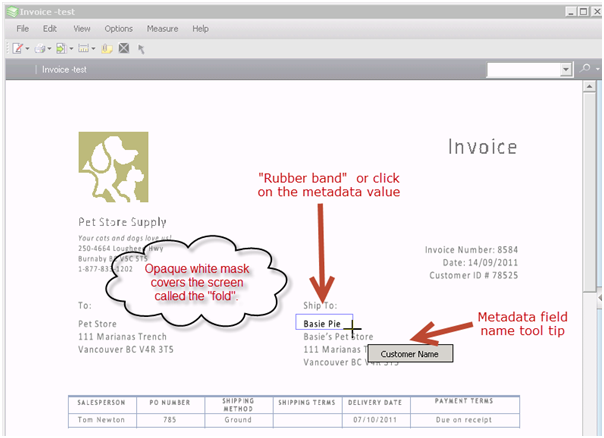
Task: Click the export page green-arrow icon
Action: click(x=61, y=49)
